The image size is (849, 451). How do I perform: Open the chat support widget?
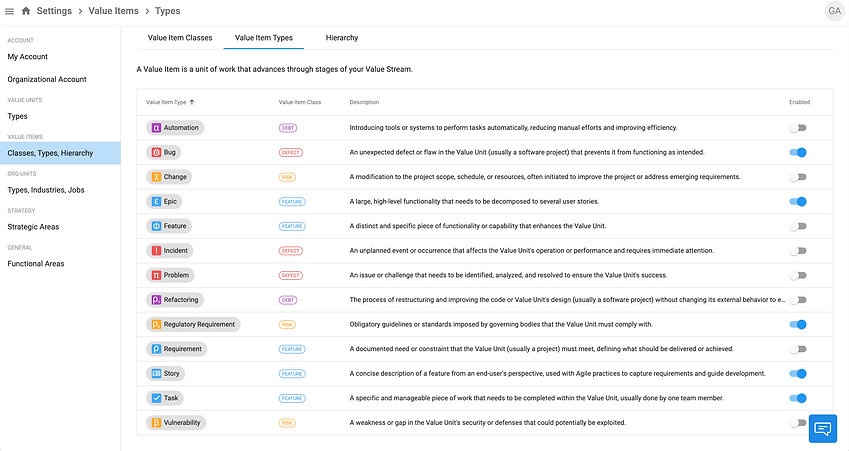822,429
